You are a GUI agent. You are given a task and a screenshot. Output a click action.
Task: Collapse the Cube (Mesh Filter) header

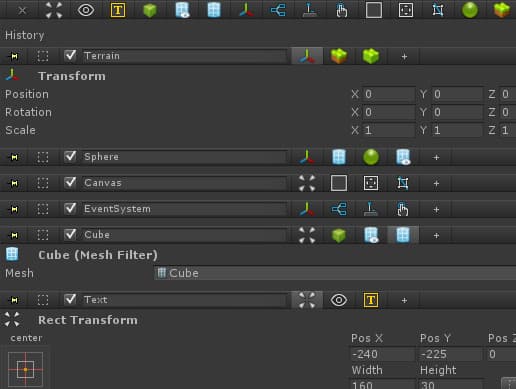point(98,255)
